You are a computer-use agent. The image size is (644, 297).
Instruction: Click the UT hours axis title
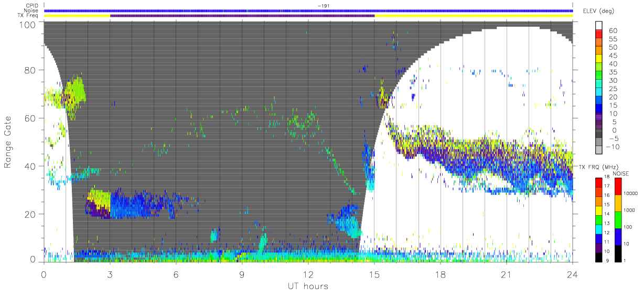pyautogui.click(x=307, y=286)
